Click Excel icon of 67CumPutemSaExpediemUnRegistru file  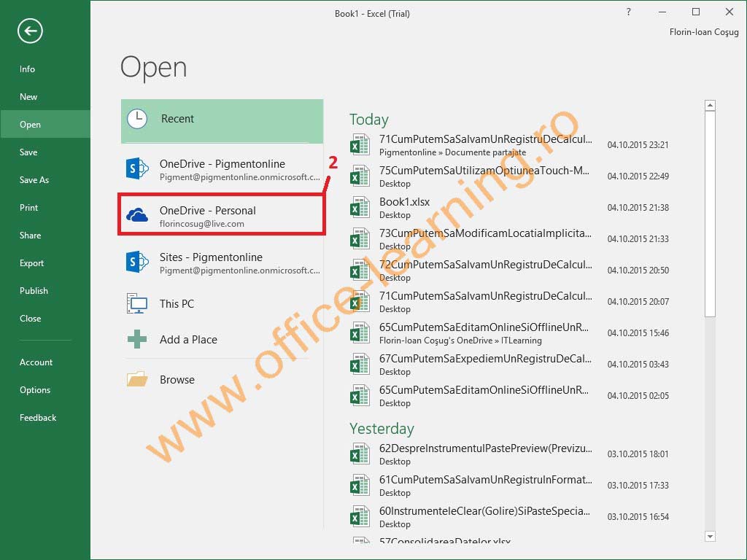coord(360,365)
